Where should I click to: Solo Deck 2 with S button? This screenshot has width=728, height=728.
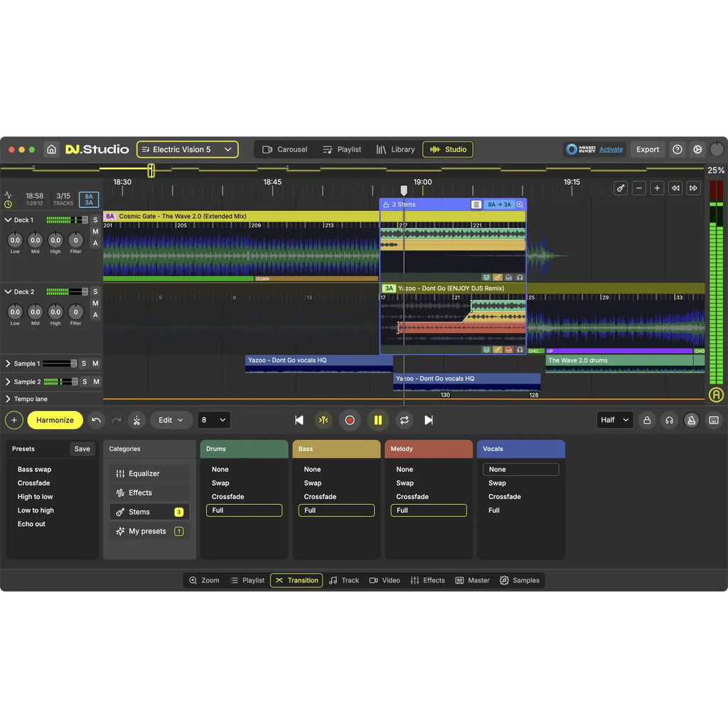(x=96, y=291)
